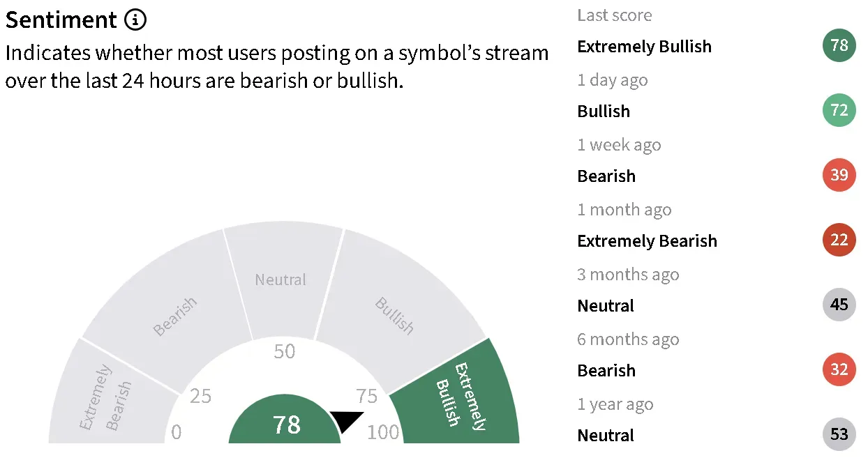Click the 1 month ago Extremely Bearish label
Screen dimensions: 868x467
pyautogui.click(x=647, y=241)
